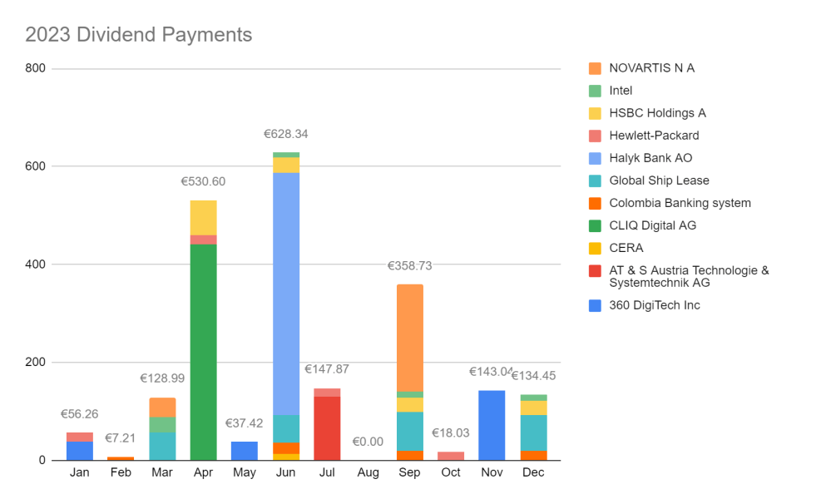The image size is (816, 504).
Task: Select the 360 DigiTech Inc legend label
Action: click(x=654, y=305)
